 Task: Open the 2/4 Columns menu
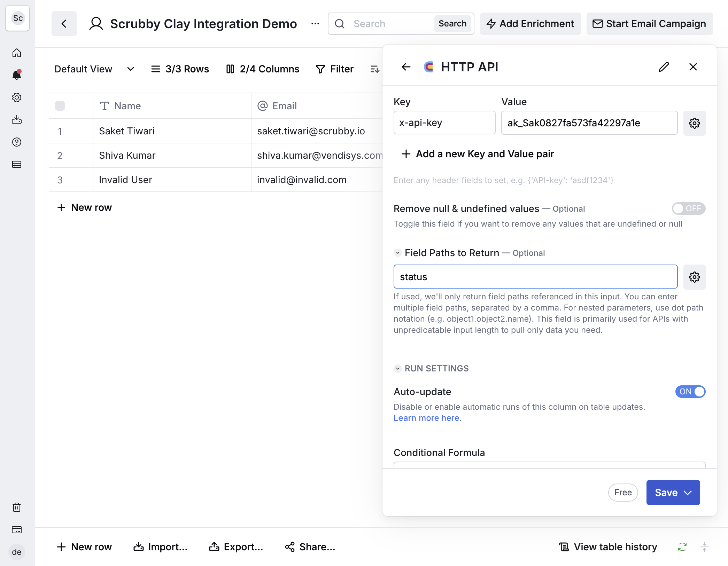click(x=263, y=69)
